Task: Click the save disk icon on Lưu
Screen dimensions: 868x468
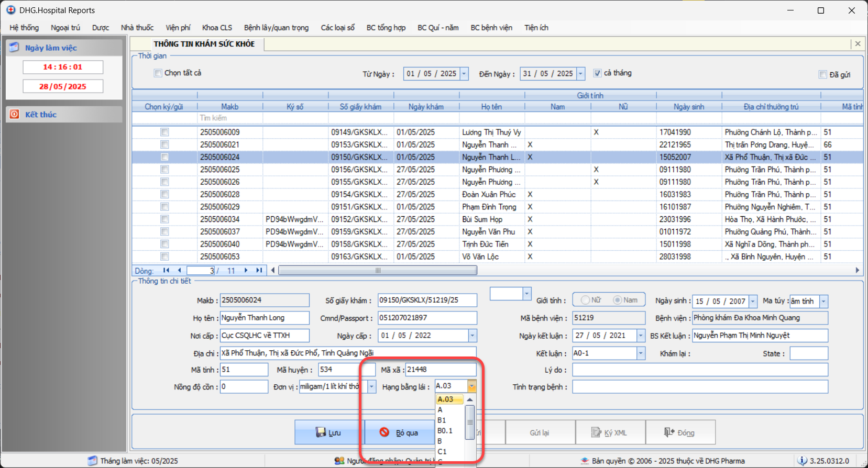Action: point(321,432)
